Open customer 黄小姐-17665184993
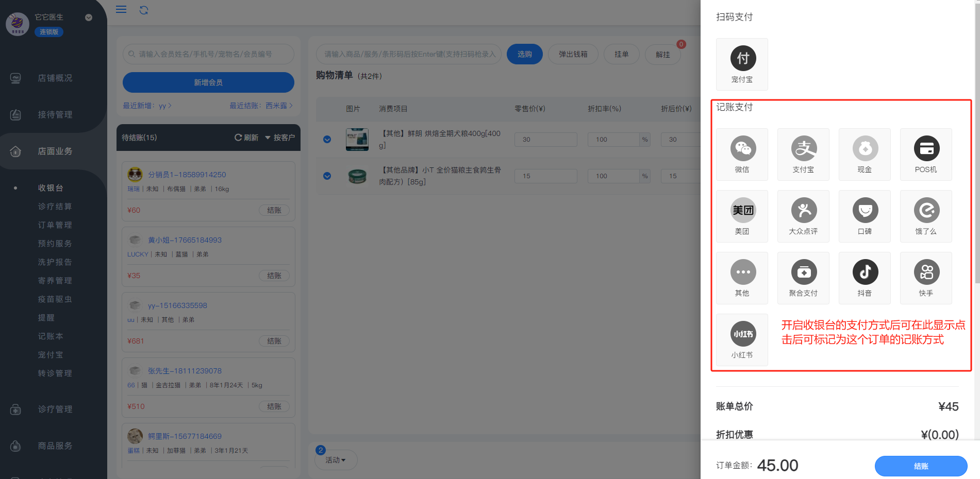The height and width of the screenshot is (479, 980). (x=185, y=240)
